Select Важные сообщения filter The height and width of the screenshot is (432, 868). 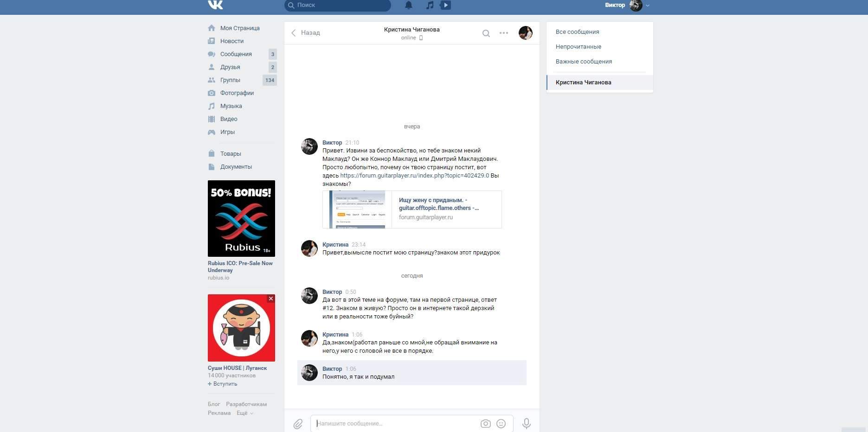click(x=584, y=62)
